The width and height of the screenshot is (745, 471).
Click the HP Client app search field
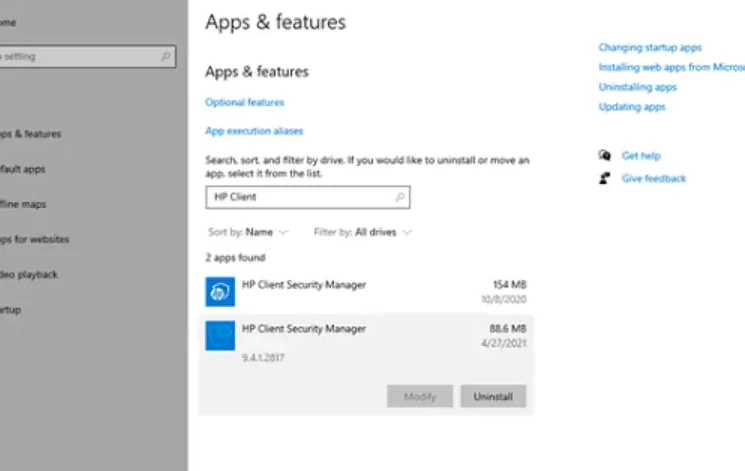[x=300, y=198]
